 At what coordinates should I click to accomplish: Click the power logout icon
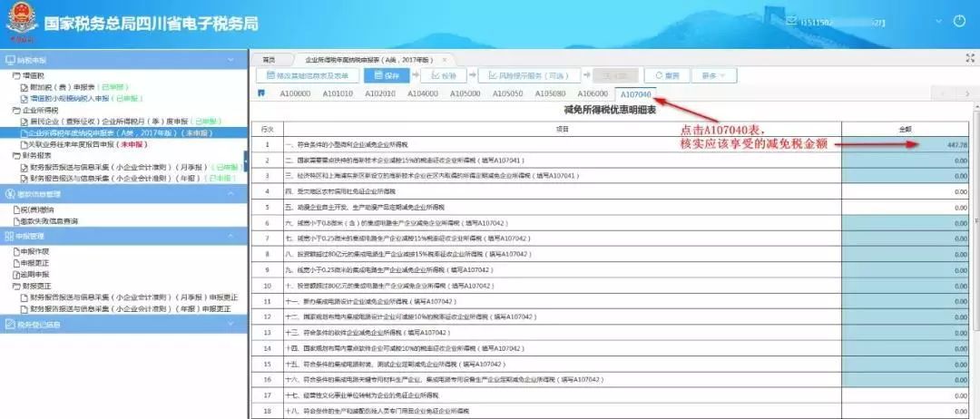pos(959,21)
